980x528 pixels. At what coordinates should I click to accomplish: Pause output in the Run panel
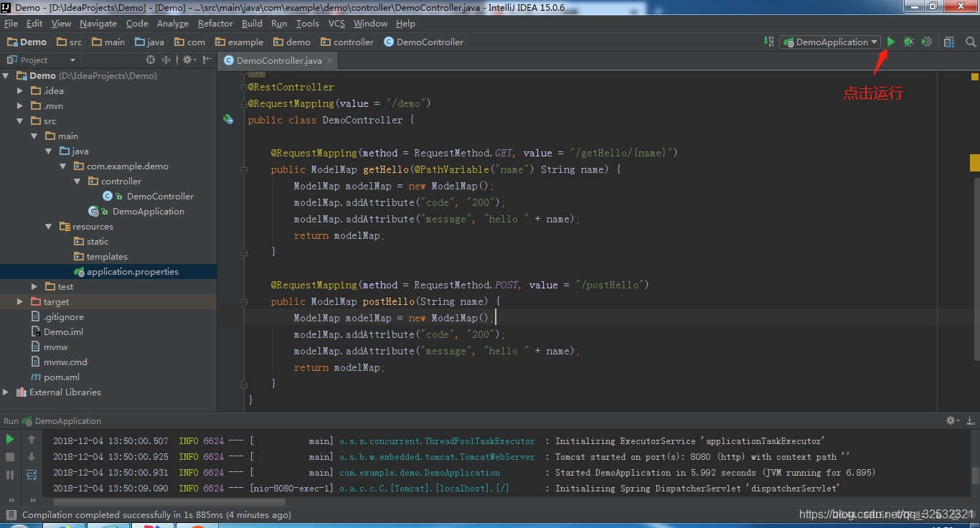10,474
